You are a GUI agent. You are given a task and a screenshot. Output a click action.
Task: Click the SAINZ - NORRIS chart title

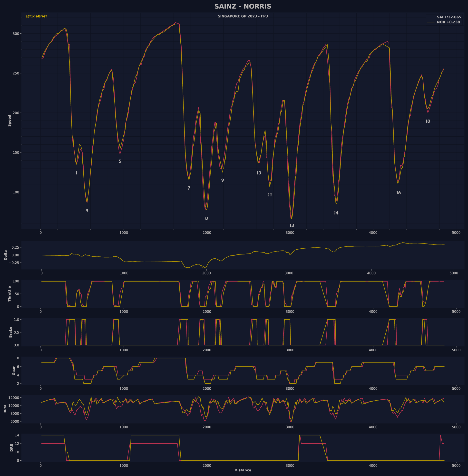tap(243, 7)
